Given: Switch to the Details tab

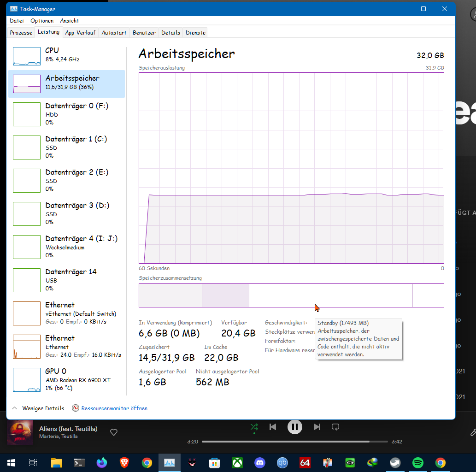Looking at the screenshot, I should pos(170,33).
